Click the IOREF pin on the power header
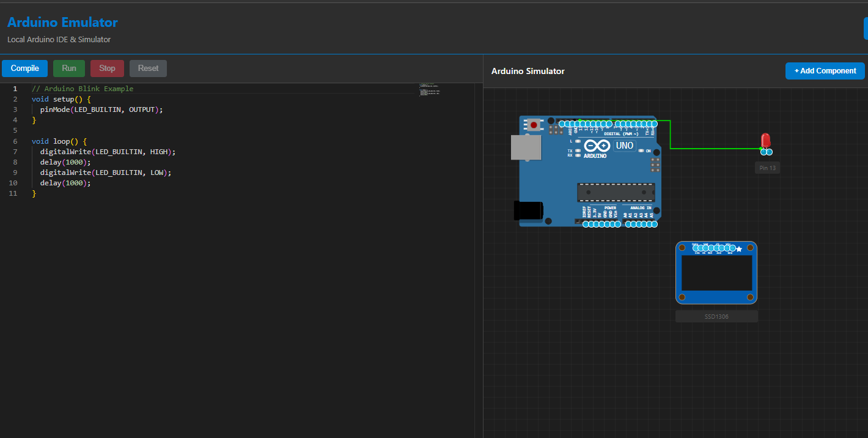 pyautogui.click(x=586, y=224)
